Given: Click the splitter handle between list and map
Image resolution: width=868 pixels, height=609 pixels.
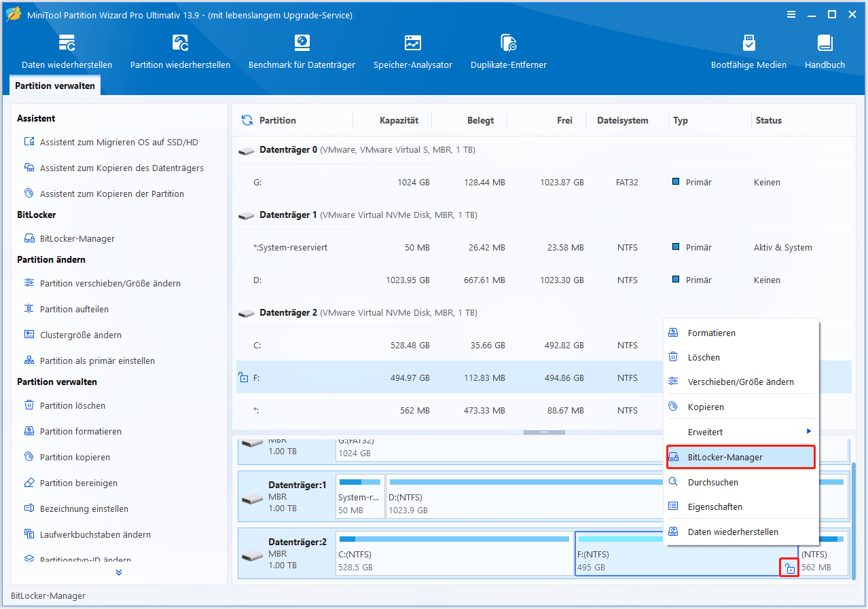Looking at the screenshot, I should 543,432.
